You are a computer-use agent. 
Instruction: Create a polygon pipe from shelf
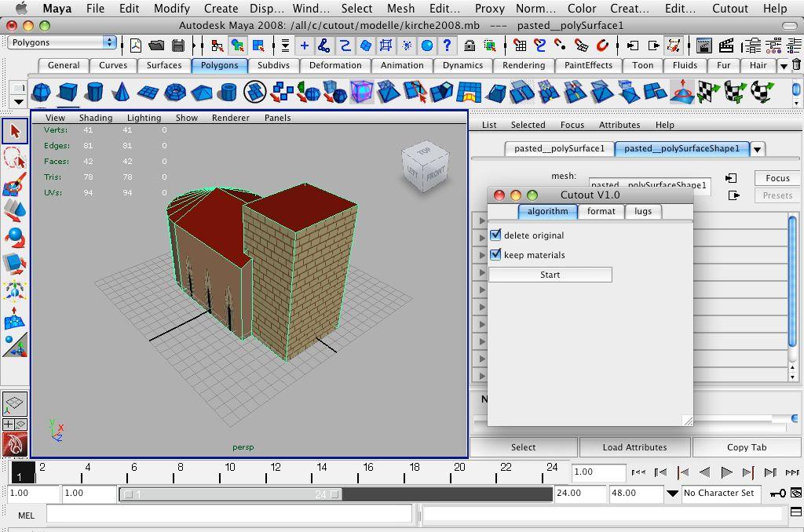coord(227,93)
